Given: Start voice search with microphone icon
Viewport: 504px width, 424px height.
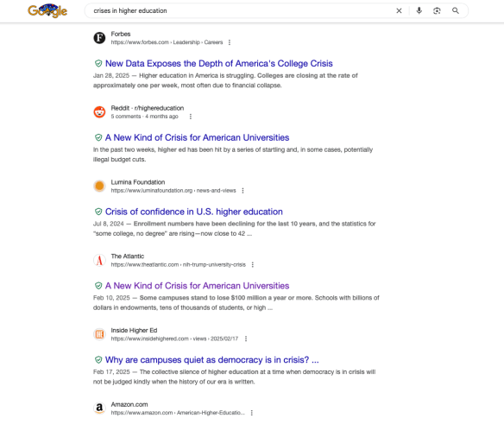Looking at the screenshot, I should coord(419,10).
